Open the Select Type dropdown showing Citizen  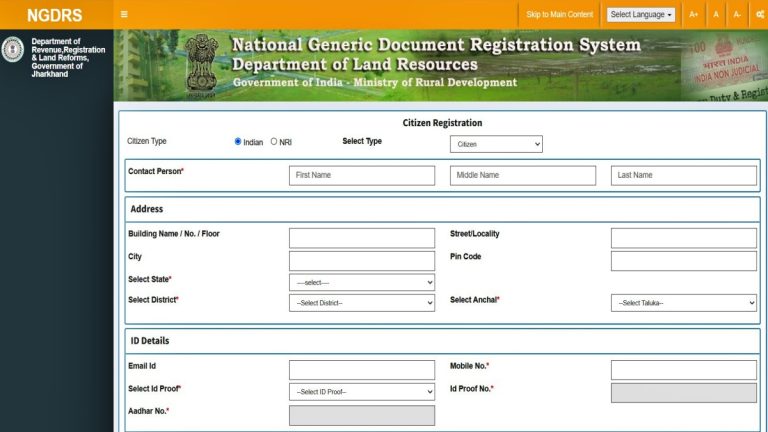(x=496, y=145)
